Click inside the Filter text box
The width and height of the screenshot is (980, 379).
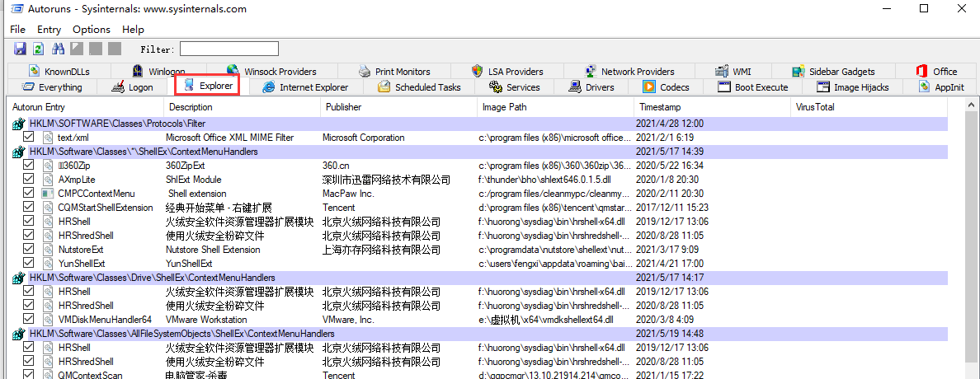point(229,49)
